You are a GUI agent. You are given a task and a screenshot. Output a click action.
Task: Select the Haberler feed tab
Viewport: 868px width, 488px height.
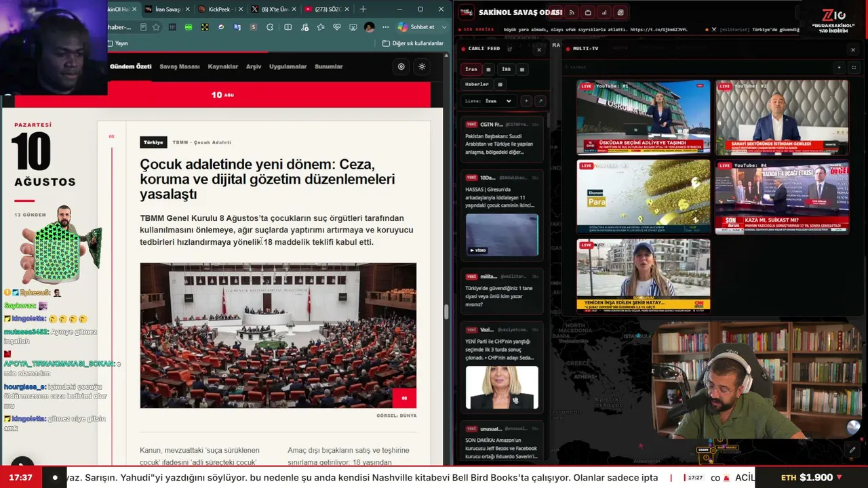477,84
